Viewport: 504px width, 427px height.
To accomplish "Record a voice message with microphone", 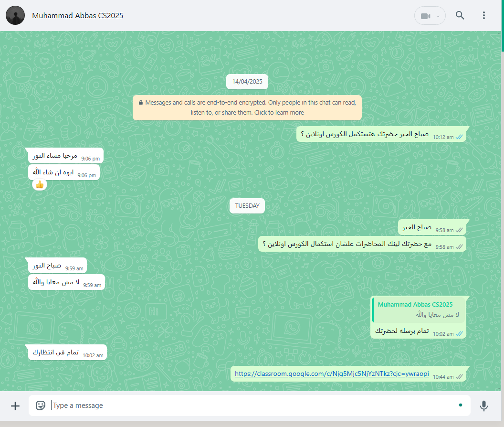I will pyautogui.click(x=484, y=406).
